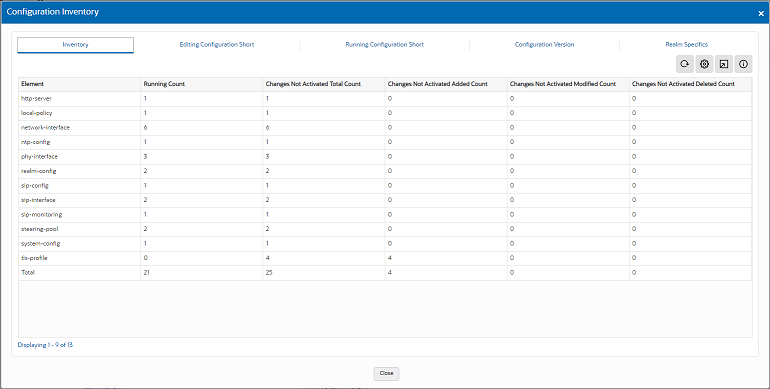The height and width of the screenshot is (389, 770).
Task: Click the Total running count value 21
Action: coord(146,273)
